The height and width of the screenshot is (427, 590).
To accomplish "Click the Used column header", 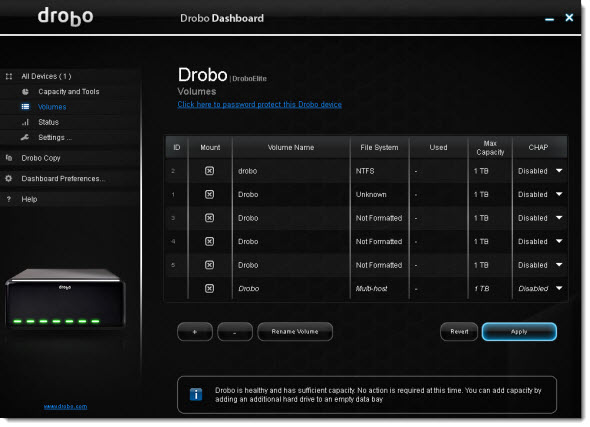I will click(x=438, y=147).
